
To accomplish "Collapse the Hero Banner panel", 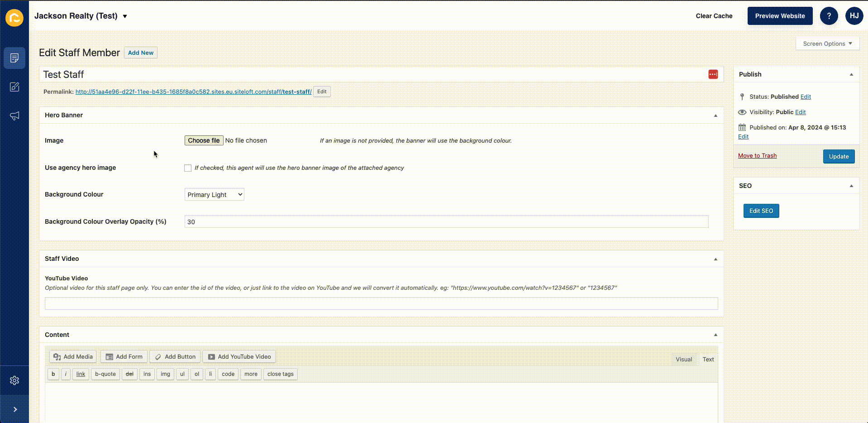I will coord(715,115).
